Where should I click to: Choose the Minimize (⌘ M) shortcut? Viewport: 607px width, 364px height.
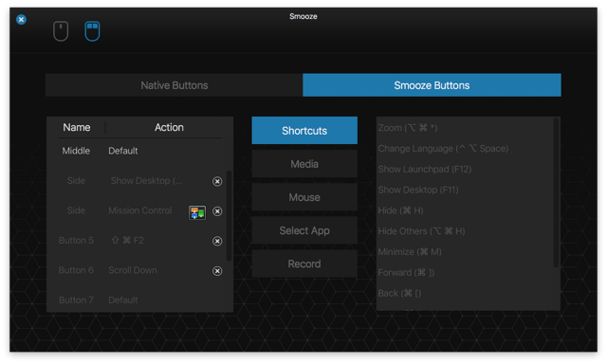pyautogui.click(x=410, y=252)
